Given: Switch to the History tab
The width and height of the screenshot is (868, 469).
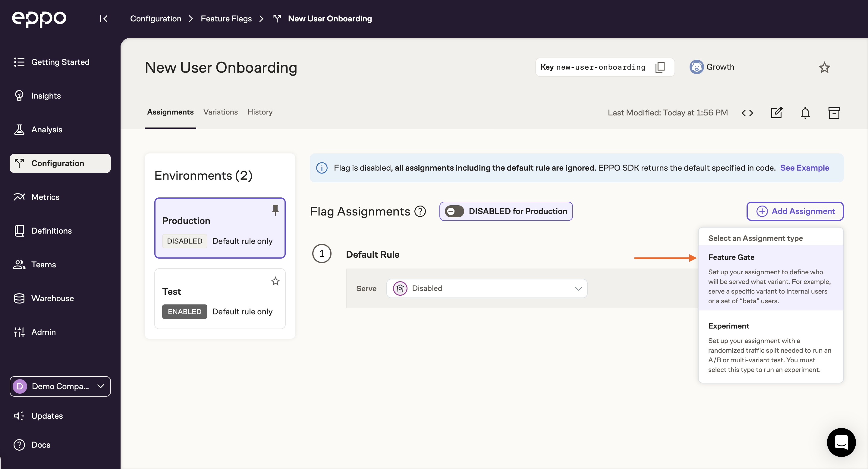Looking at the screenshot, I should 260,112.
